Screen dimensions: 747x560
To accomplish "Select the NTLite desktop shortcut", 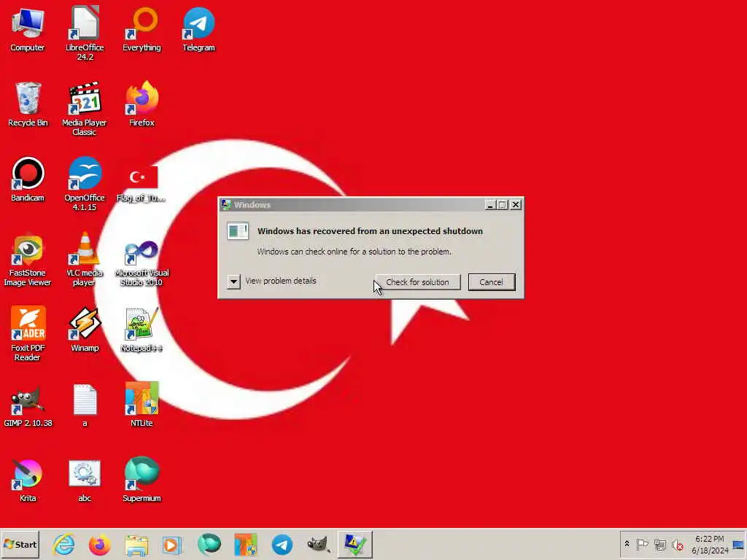I will point(142,405).
